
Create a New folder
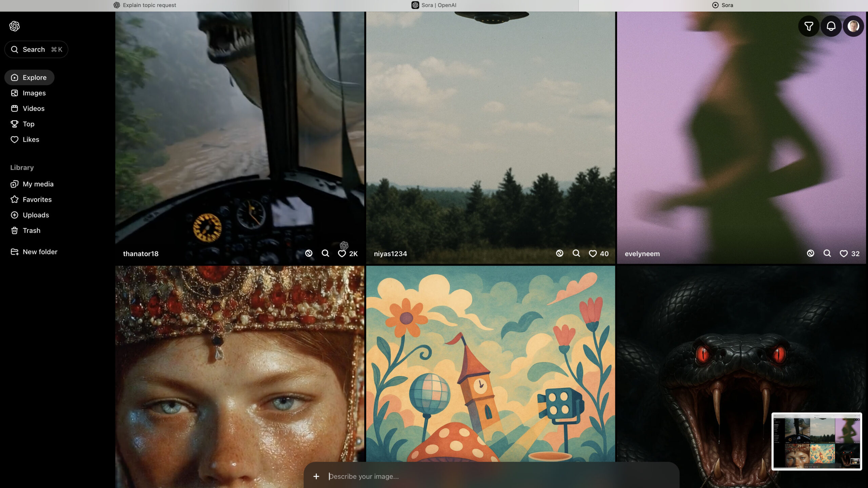40,252
